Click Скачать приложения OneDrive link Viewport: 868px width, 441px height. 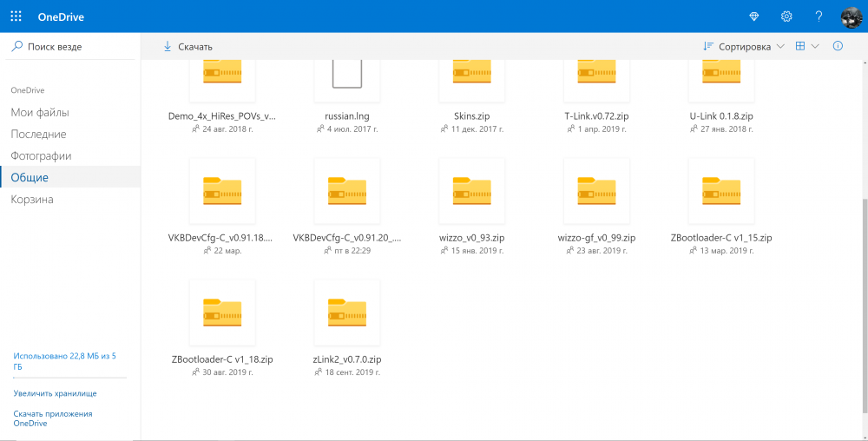pyautogui.click(x=53, y=418)
